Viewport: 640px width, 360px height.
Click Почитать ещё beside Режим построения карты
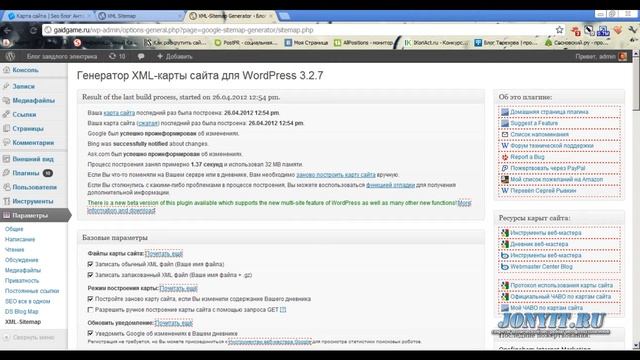178,288
